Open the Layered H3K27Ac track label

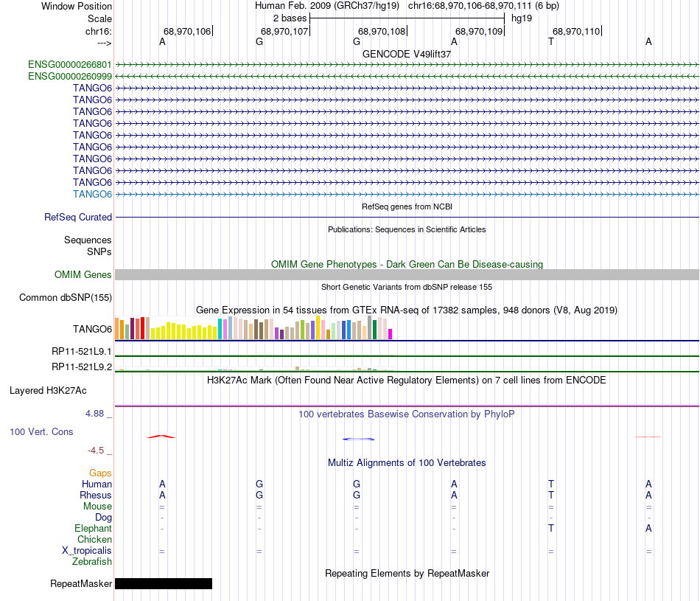click(x=48, y=391)
